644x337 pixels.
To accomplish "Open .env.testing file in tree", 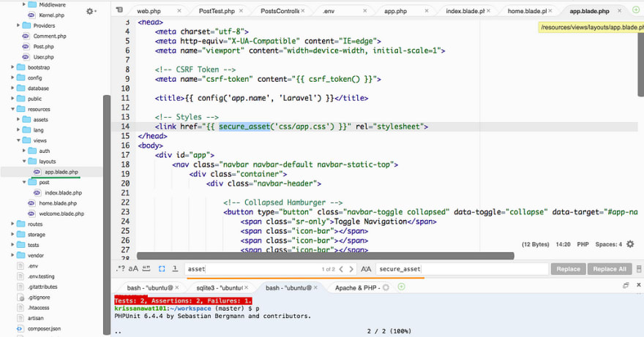I will point(41,276).
